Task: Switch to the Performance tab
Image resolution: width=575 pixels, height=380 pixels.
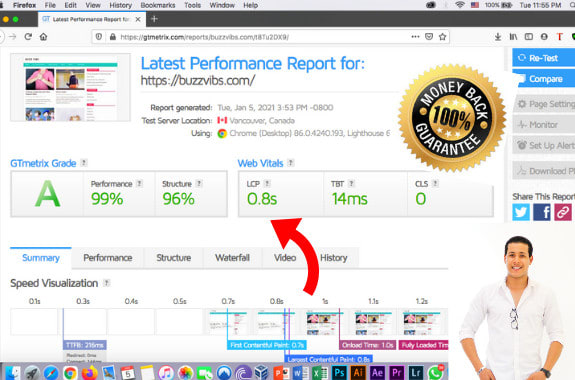Action: pos(108,258)
